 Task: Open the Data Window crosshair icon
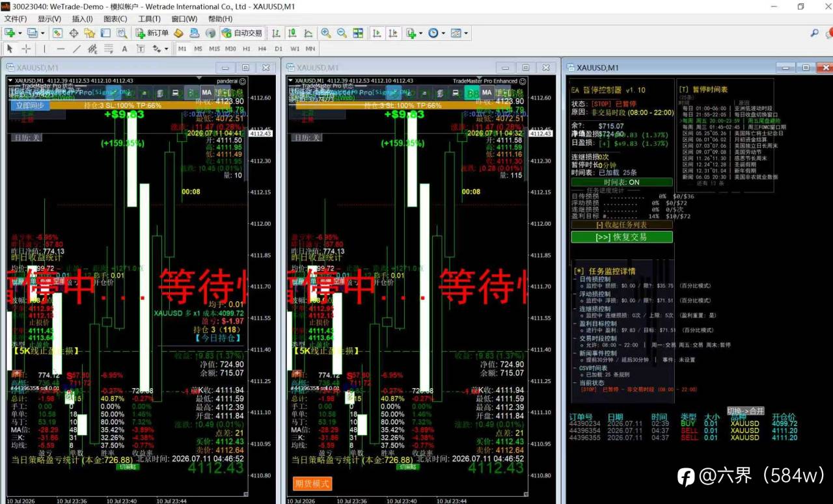click(74, 33)
